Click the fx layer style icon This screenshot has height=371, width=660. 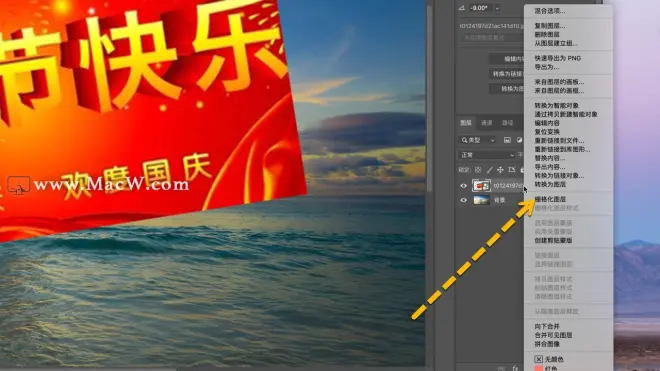coord(515,368)
